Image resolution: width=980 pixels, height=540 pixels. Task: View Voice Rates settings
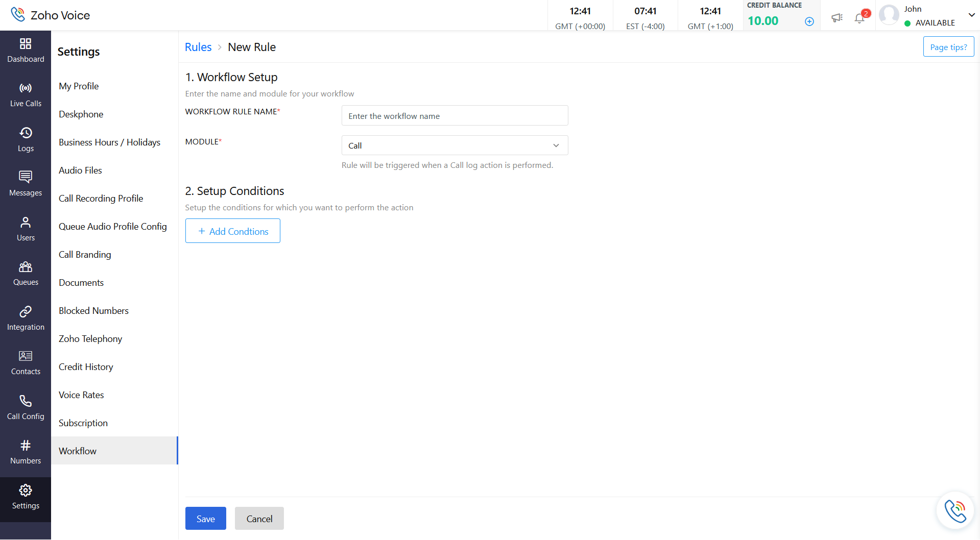pyautogui.click(x=81, y=395)
